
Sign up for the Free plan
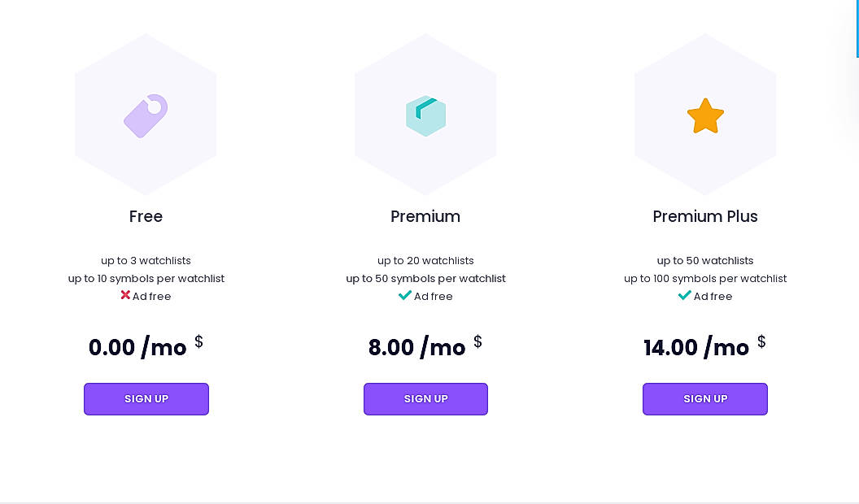point(146,399)
